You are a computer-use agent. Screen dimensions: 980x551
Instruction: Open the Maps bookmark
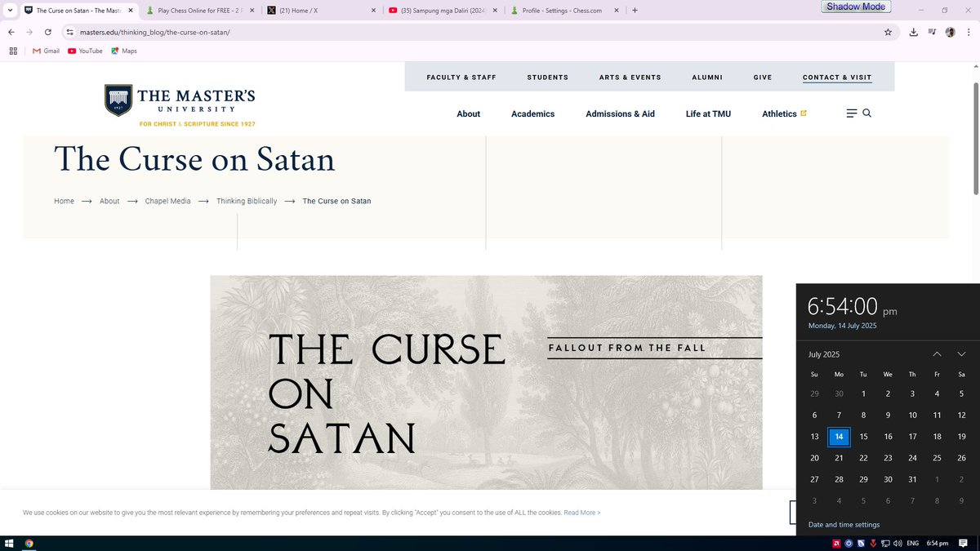124,51
